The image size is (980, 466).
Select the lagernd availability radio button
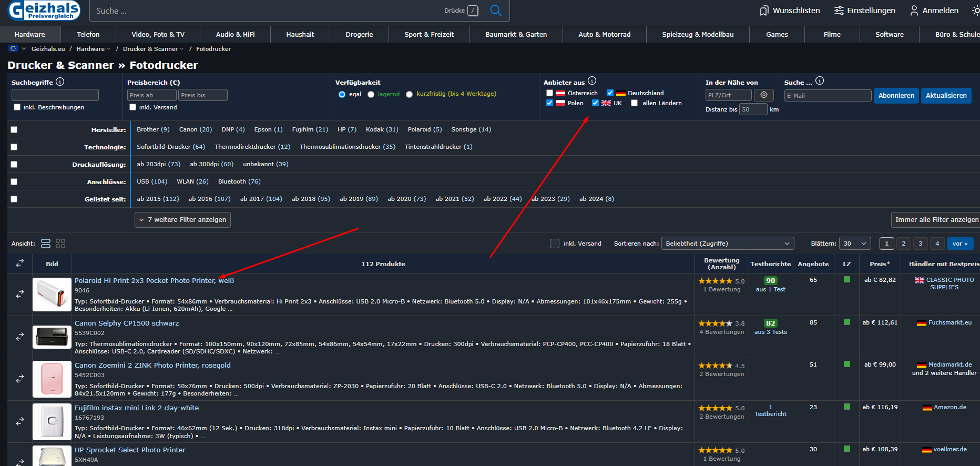[x=371, y=94]
